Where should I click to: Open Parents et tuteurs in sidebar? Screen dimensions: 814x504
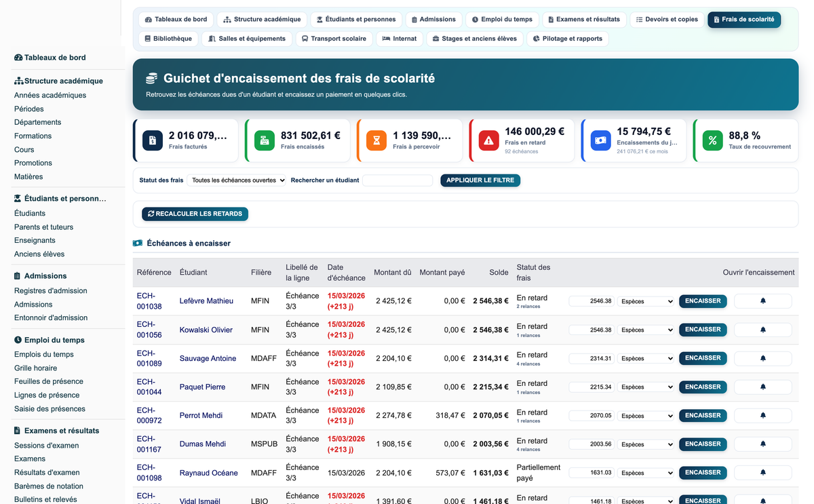click(x=43, y=227)
